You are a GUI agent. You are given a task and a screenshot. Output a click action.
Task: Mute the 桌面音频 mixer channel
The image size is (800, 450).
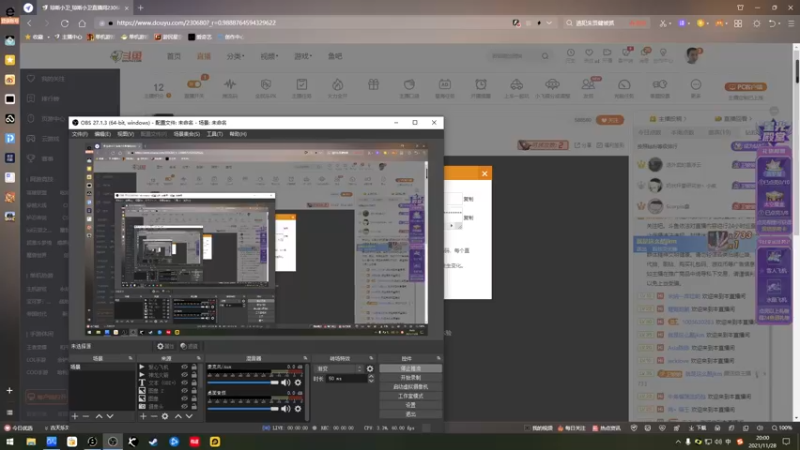286,408
